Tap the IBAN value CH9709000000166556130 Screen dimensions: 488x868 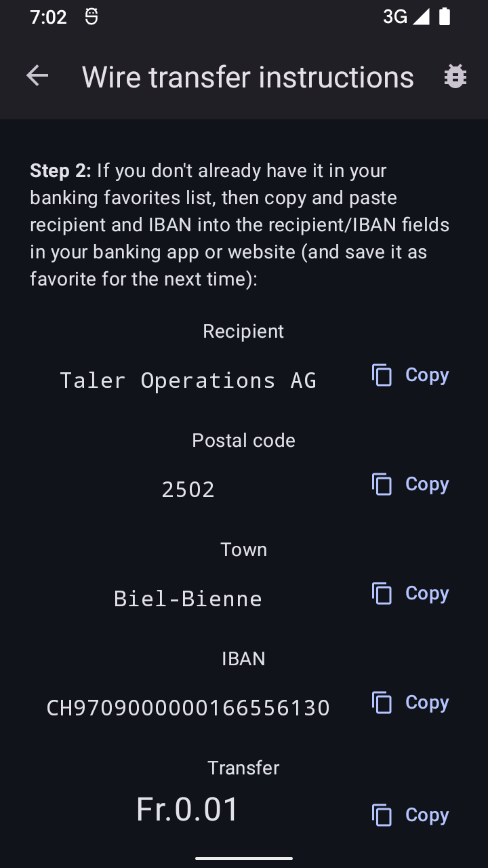(188, 708)
